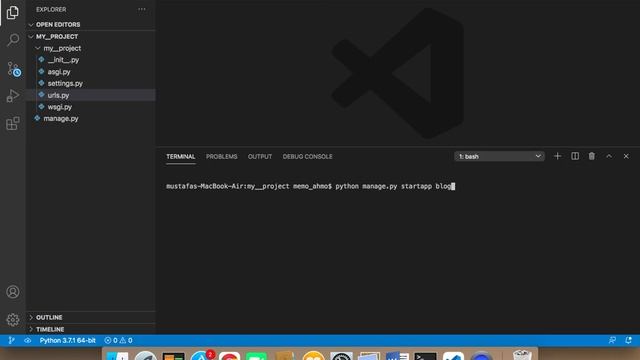This screenshot has height=360, width=640.
Task: Open wsgi.py in the file tree
Action: pyautogui.click(x=60, y=107)
